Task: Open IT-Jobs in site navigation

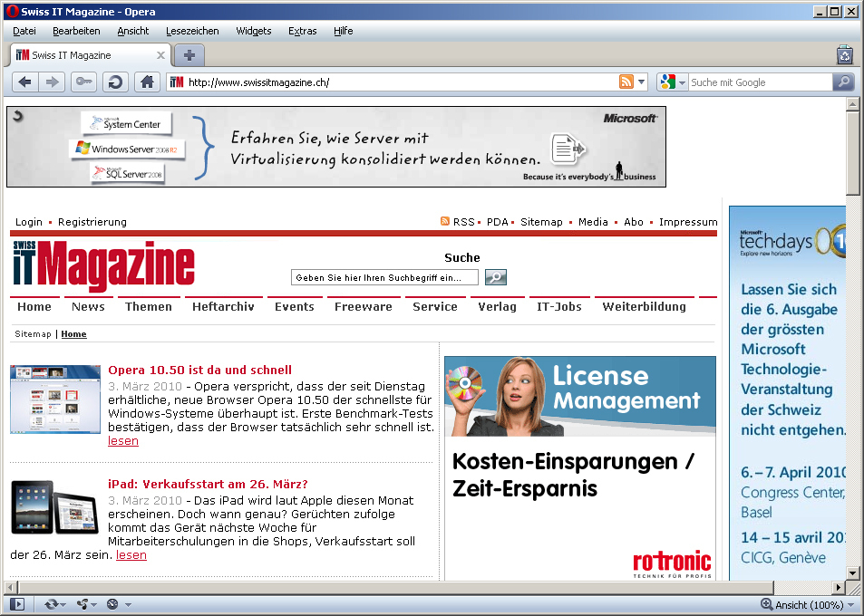Action: pos(559,306)
